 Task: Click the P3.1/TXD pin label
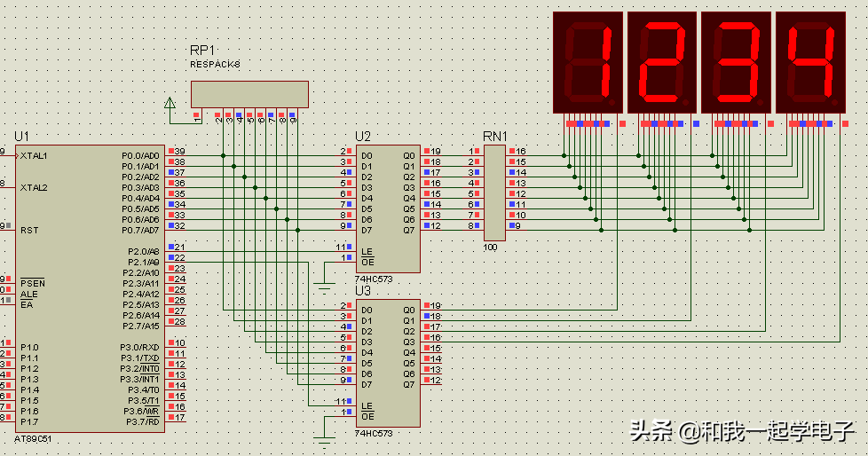[x=140, y=358]
